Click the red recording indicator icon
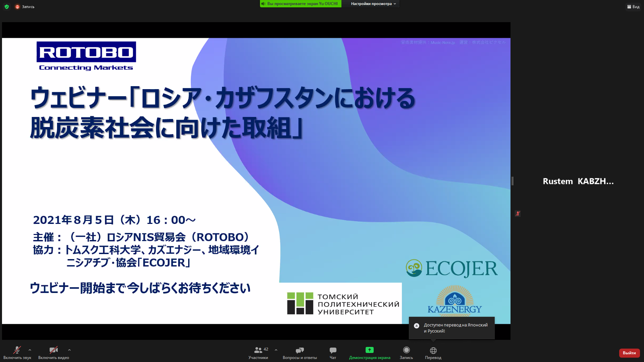 tap(17, 7)
